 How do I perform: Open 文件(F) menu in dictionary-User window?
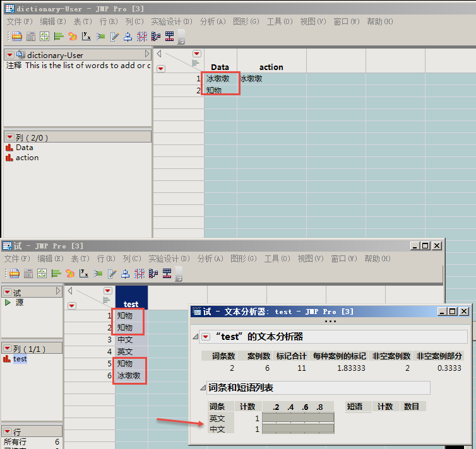point(20,21)
